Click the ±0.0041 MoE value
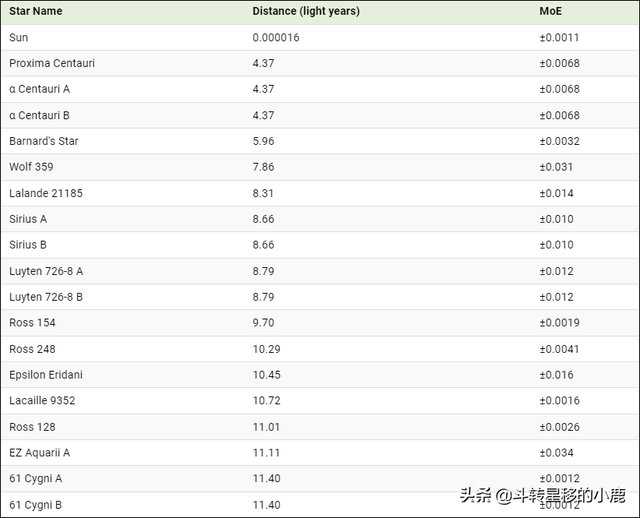640x518 pixels. coord(559,349)
